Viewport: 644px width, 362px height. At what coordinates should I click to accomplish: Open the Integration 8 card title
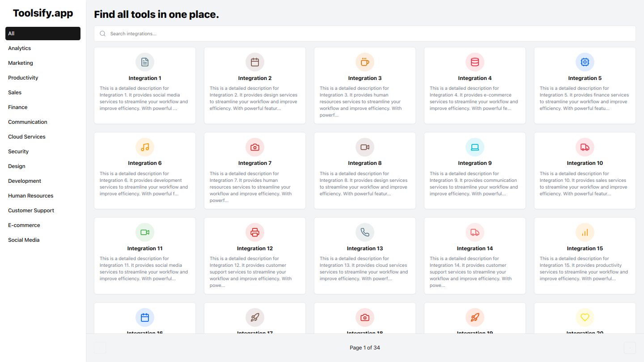[365, 163]
